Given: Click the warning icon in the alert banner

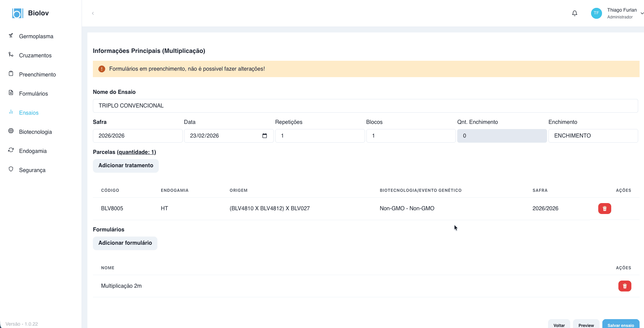Looking at the screenshot, I should point(102,69).
